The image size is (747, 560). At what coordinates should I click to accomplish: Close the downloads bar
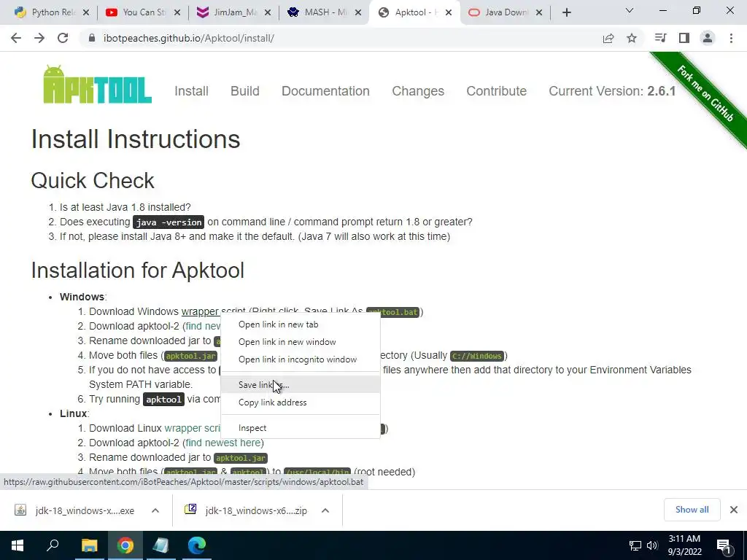tap(734, 510)
